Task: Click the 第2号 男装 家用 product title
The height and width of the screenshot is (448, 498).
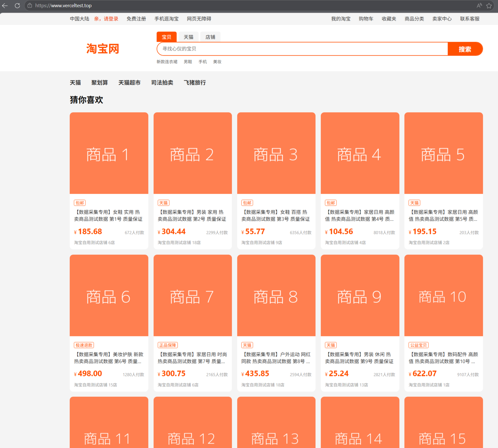Action: tap(192, 216)
